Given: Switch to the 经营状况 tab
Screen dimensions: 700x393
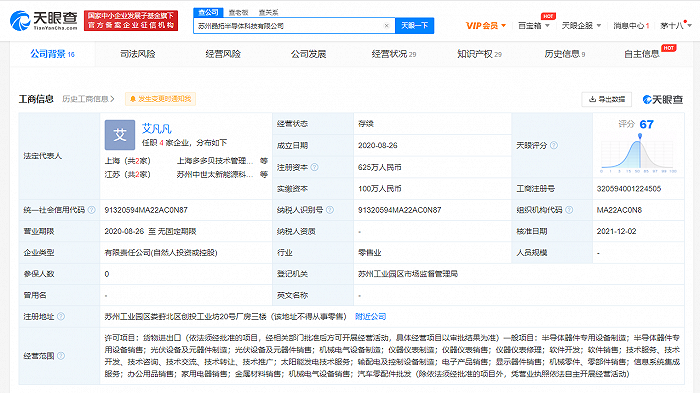Looking at the screenshot, I should click(394, 54).
